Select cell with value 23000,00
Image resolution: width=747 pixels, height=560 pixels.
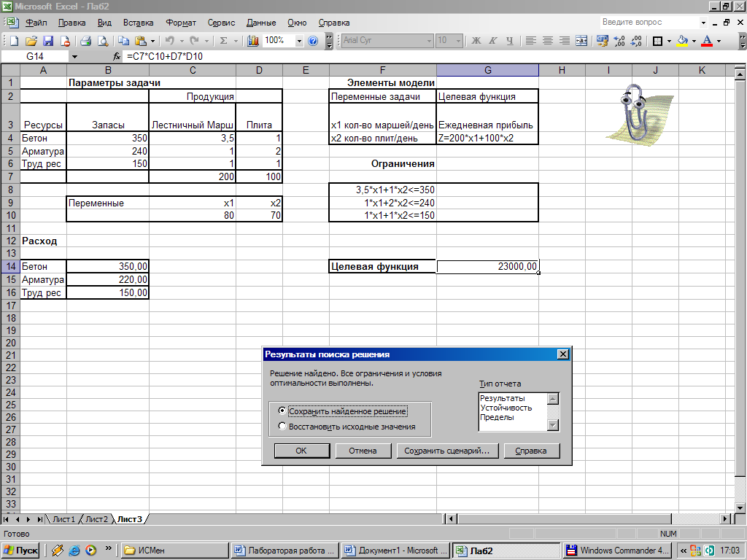click(488, 267)
